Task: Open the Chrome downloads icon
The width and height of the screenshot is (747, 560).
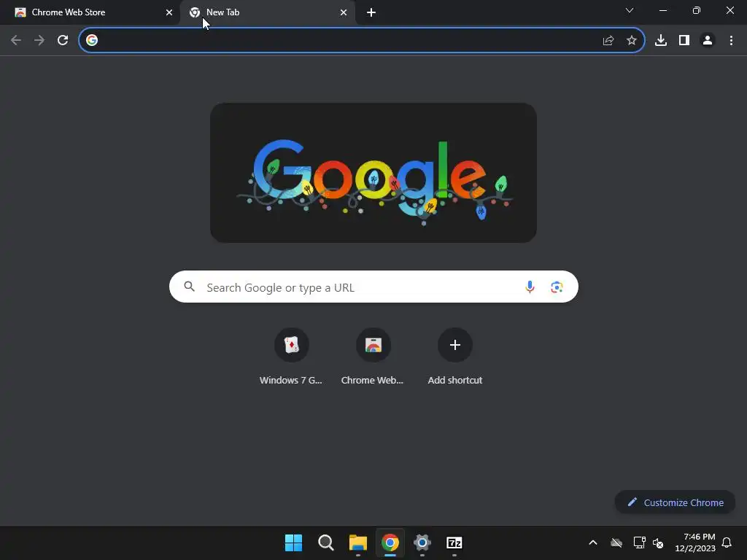Action: pos(661,41)
